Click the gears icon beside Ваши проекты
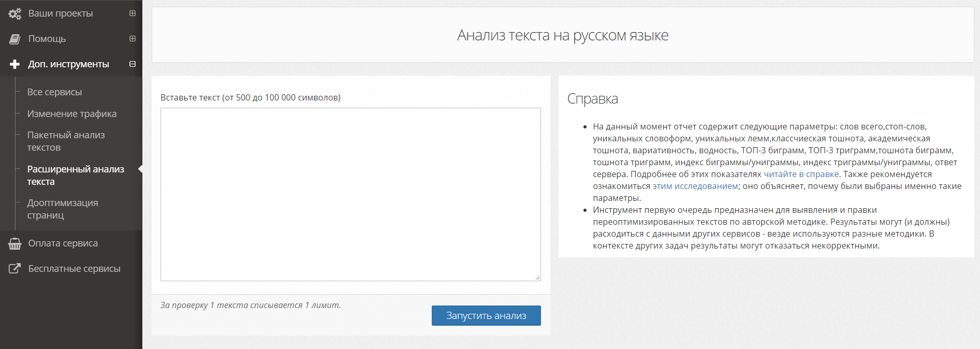The image size is (980, 349). coord(14,13)
